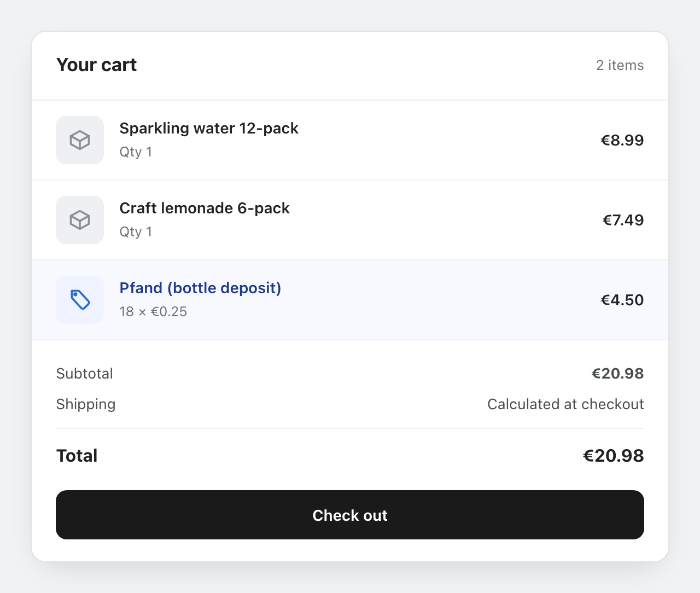Click the 18 × €0.25 deposit breakdown
700x593 pixels.
(153, 312)
